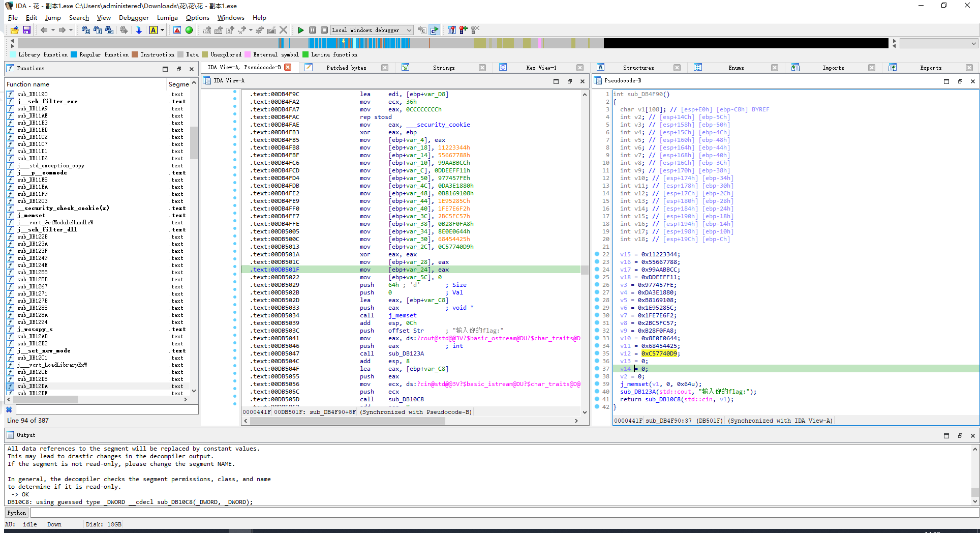Image resolution: width=980 pixels, height=533 pixels.
Task: Switch to the Hex View-1 tab
Action: [x=541, y=68]
